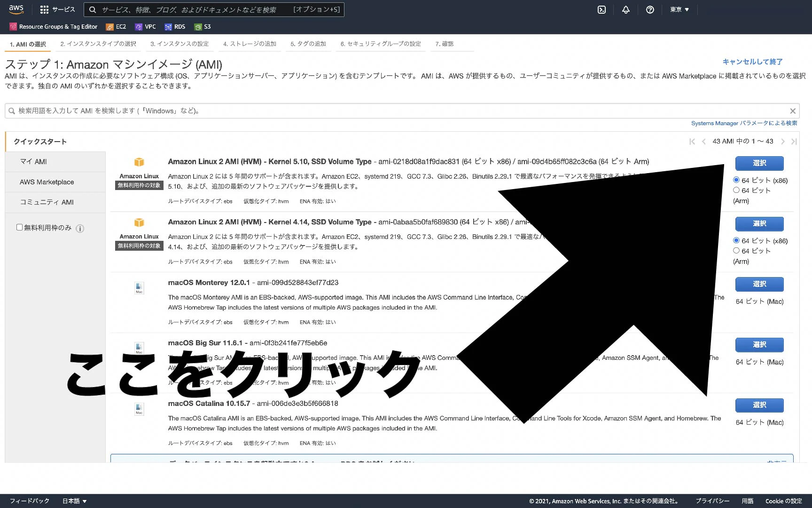
Task: Open Cookie の設定 in the footer
Action: pos(783,501)
